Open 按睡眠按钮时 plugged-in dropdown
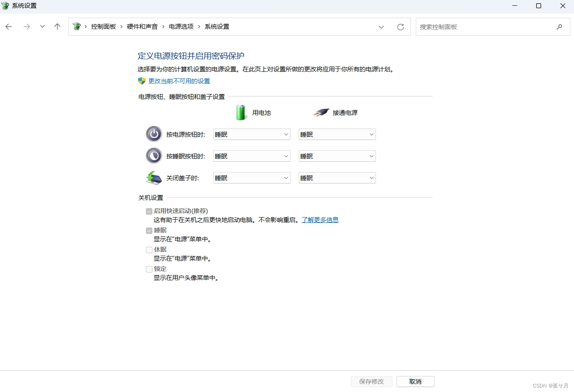 coord(337,156)
